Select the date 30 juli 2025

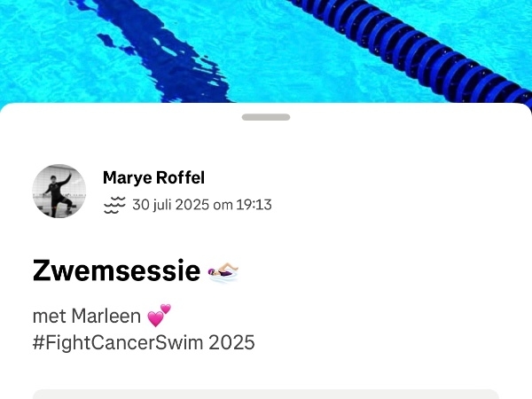click(170, 205)
